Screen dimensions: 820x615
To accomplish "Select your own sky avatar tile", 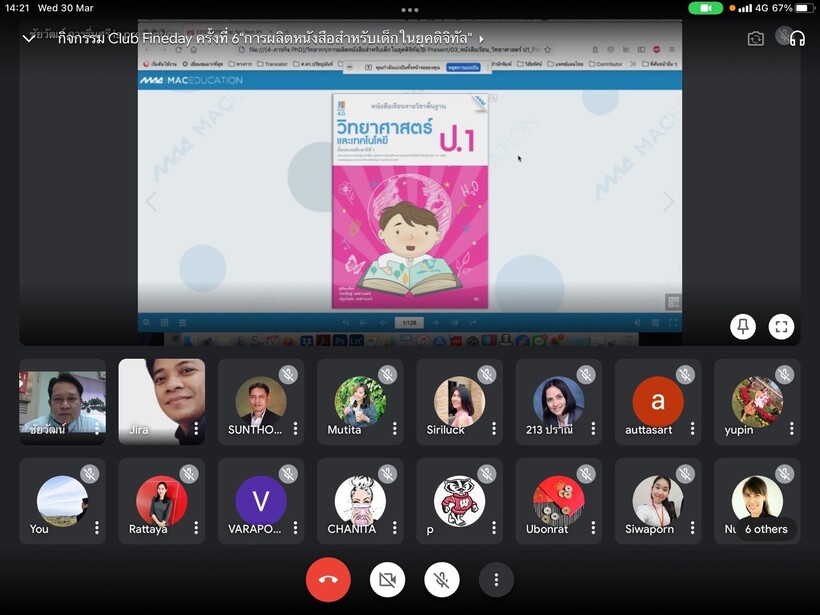I will click(x=62, y=500).
